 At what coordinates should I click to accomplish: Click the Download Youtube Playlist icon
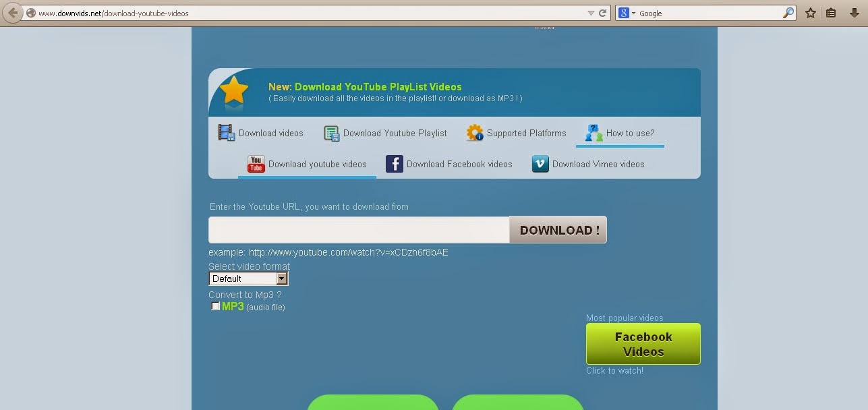point(331,133)
